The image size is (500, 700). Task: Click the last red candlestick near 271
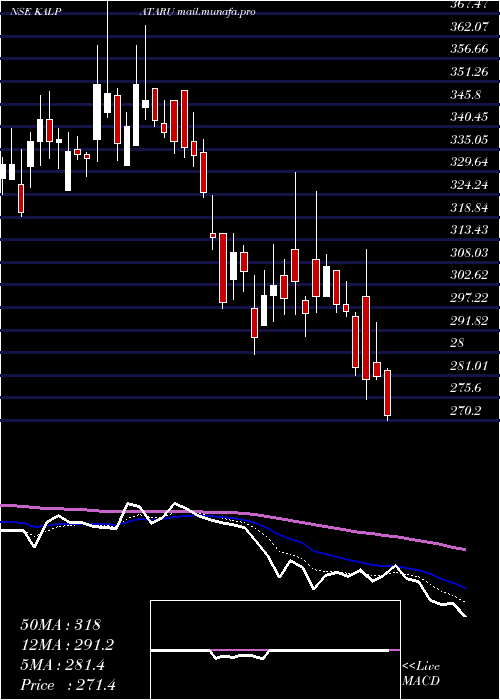tap(388, 393)
